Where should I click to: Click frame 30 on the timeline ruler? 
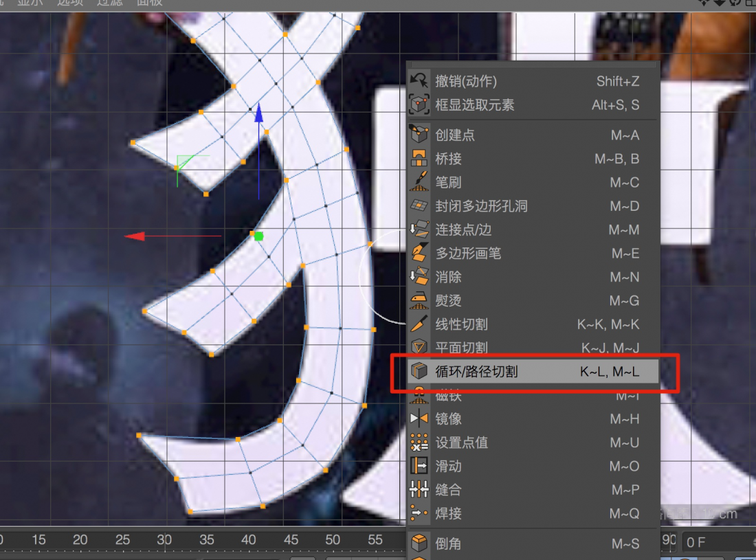pos(164,540)
